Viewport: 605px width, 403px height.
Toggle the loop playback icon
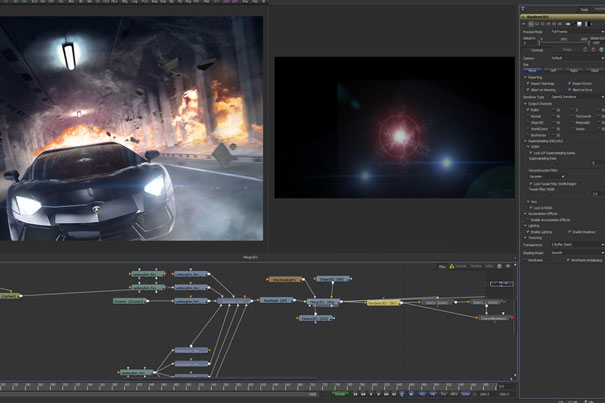coord(402,394)
